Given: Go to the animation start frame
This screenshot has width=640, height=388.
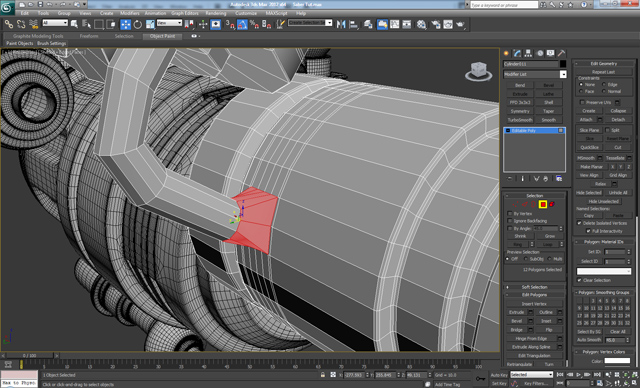Looking at the screenshot, I should tap(560, 375).
